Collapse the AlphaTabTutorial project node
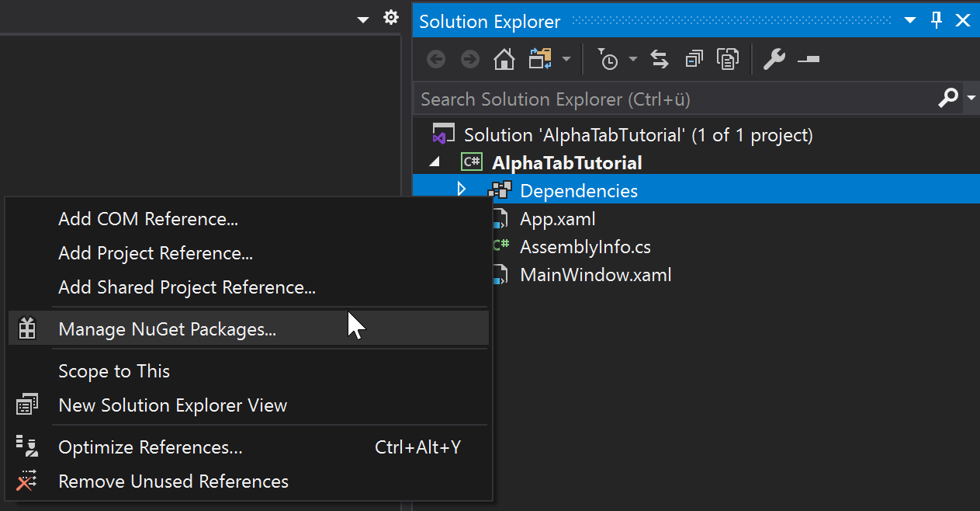This screenshot has width=980, height=511. pos(435,162)
